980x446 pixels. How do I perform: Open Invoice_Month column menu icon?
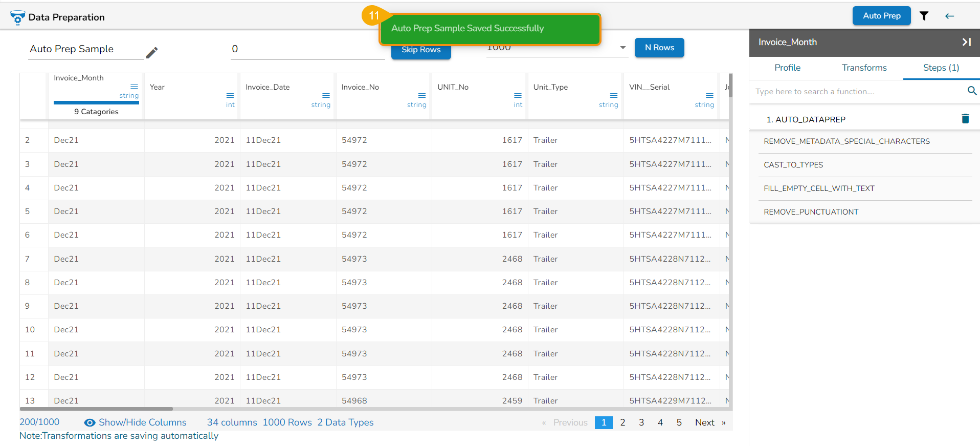tap(134, 87)
